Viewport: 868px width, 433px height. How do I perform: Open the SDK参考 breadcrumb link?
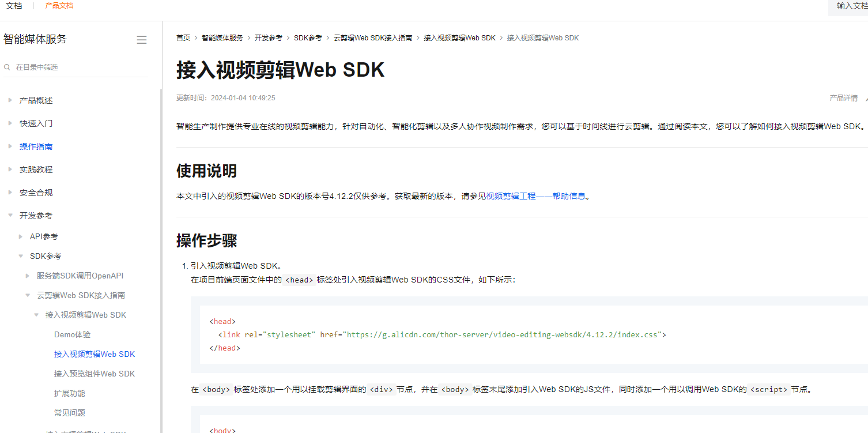point(308,38)
